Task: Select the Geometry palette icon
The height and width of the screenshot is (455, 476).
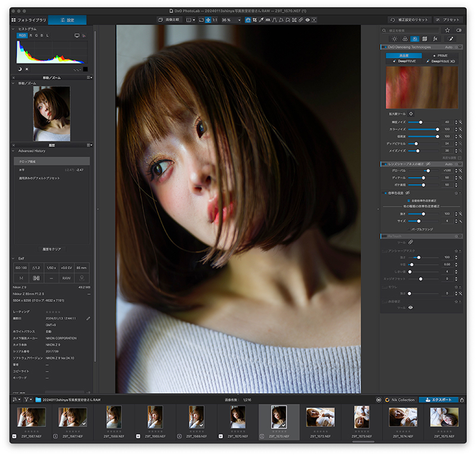Action: (425, 39)
